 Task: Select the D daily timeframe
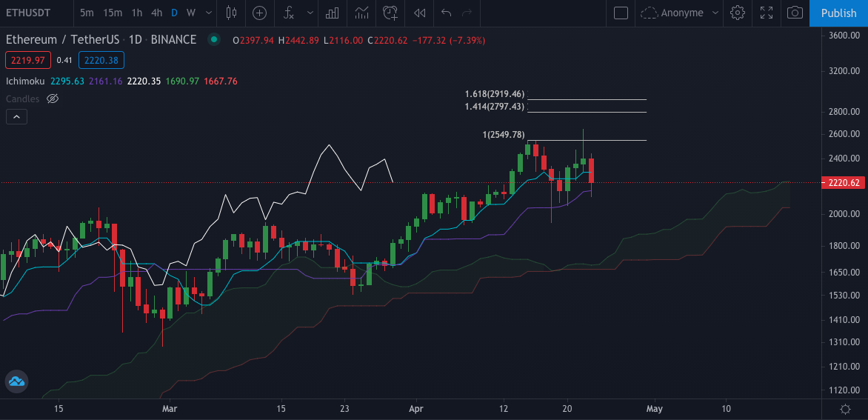pos(174,13)
